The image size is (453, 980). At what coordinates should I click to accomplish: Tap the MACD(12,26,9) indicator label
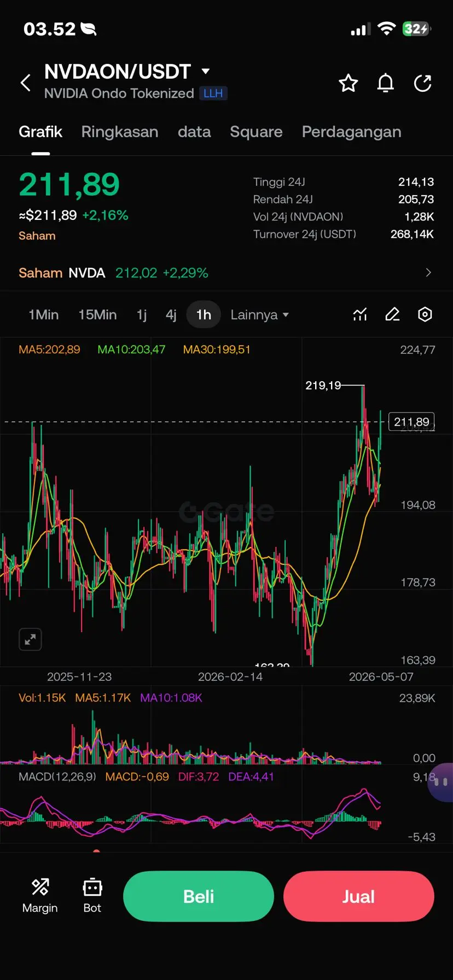[57, 777]
